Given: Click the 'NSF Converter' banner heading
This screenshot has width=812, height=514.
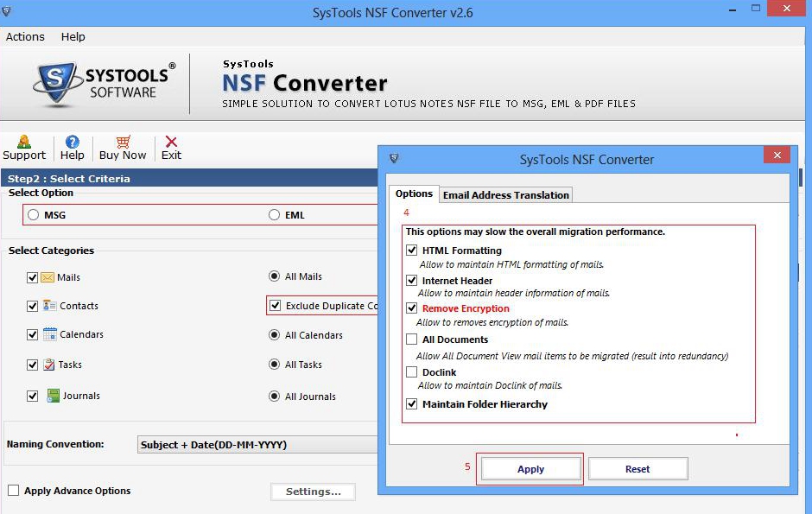Looking at the screenshot, I should coord(304,83).
